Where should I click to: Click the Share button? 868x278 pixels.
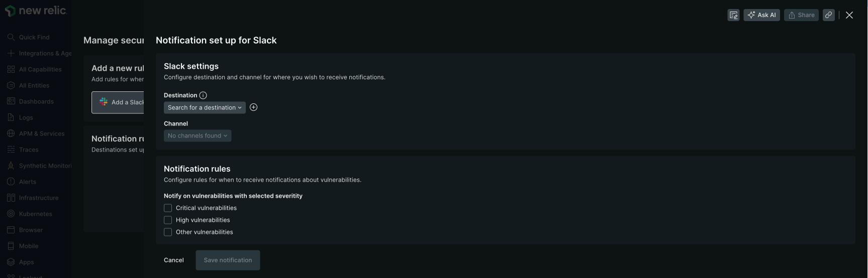(801, 15)
